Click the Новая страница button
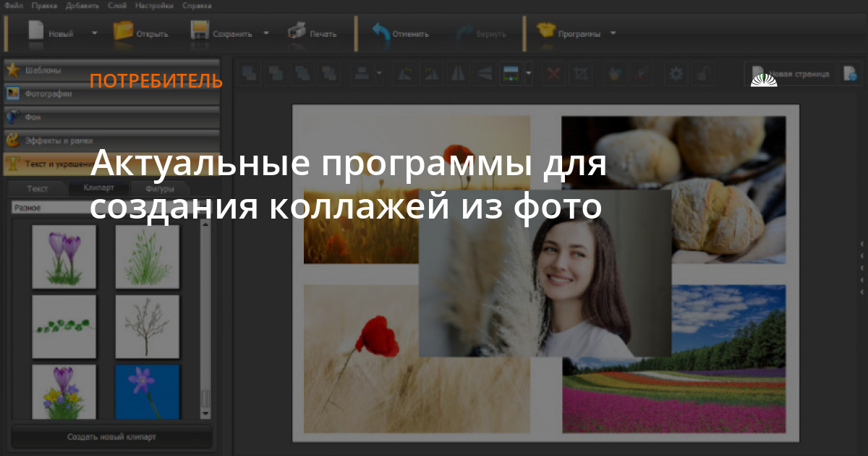 791,73
